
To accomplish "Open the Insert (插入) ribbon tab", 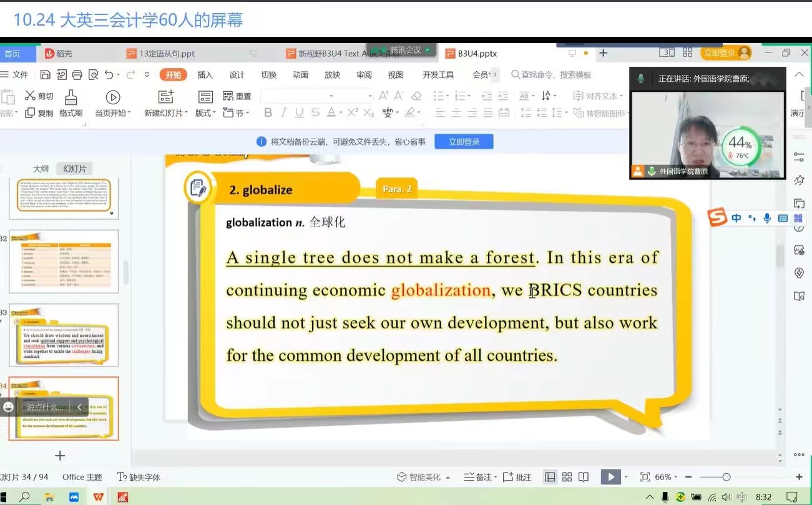I will pos(205,75).
